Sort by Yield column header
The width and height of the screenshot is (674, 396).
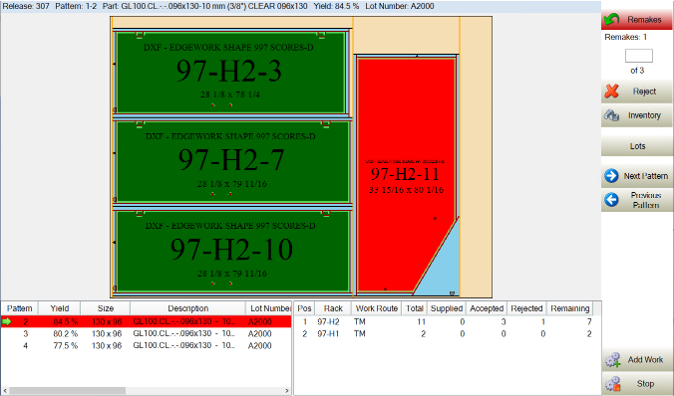click(x=59, y=308)
